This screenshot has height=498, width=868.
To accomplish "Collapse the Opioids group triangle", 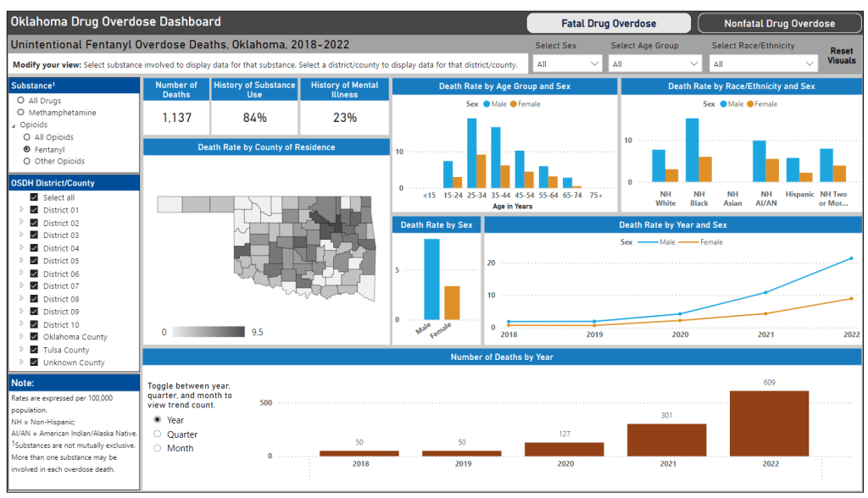I will click(x=13, y=125).
